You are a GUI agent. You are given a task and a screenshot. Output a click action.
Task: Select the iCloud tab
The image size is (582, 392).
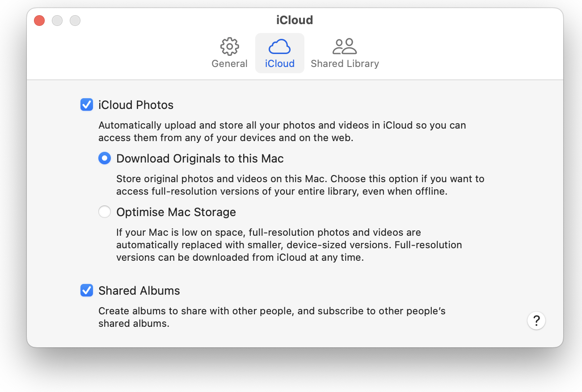pos(280,53)
